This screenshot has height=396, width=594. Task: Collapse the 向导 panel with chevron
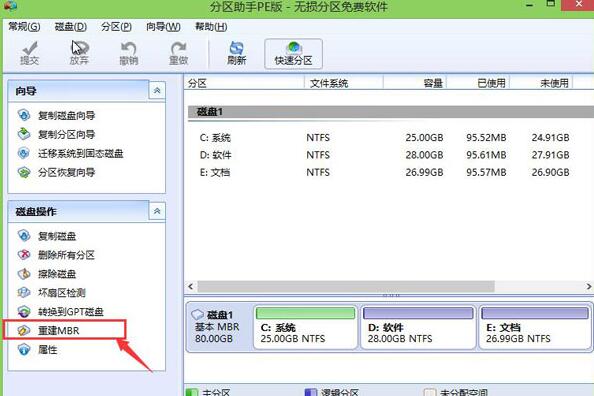(x=157, y=91)
